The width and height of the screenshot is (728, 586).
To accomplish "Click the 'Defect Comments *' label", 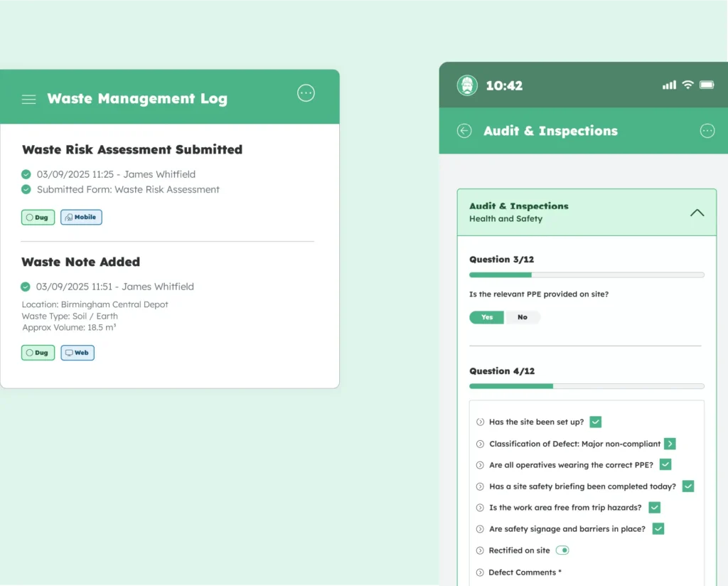I will point(525,572).
